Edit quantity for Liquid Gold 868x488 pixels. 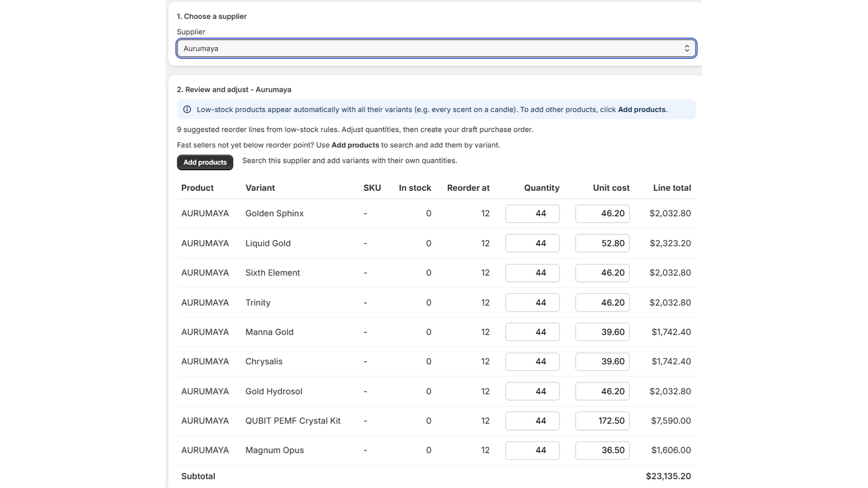[x=532, y=243]
